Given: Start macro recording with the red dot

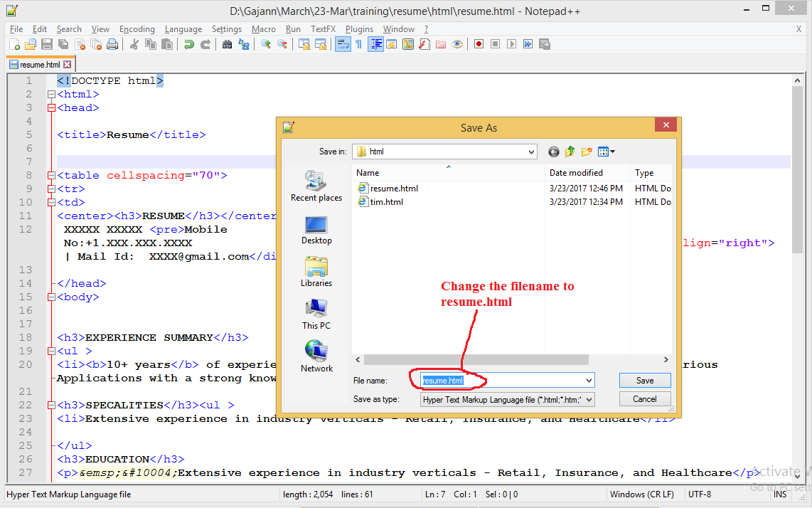Looking at the screenshot, I should pyautogui.click(x=479, y=45).
